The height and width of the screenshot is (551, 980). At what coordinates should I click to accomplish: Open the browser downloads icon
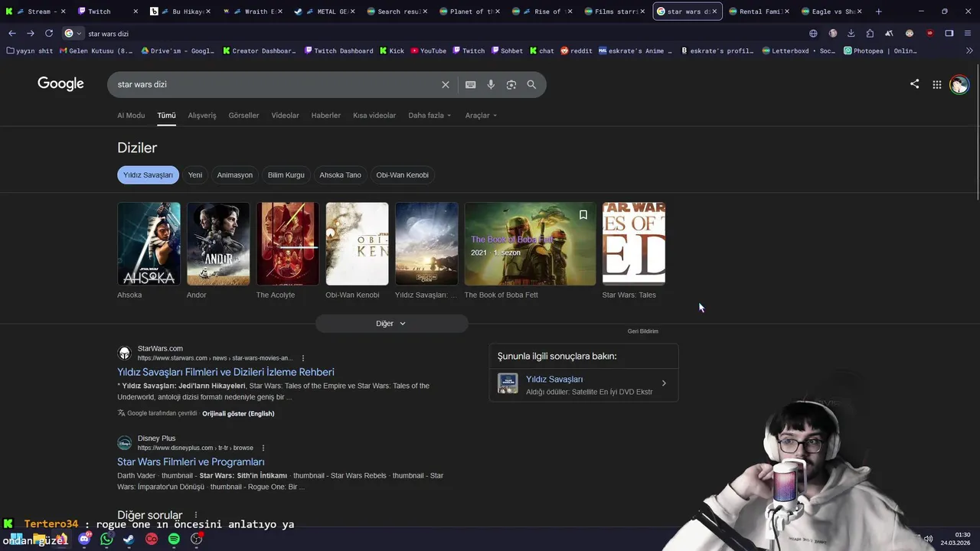[x=851, y=34]
